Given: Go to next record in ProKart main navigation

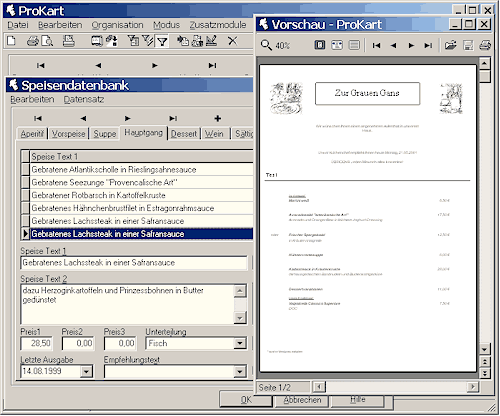Looking at the screenshot, I should [155, 65].
